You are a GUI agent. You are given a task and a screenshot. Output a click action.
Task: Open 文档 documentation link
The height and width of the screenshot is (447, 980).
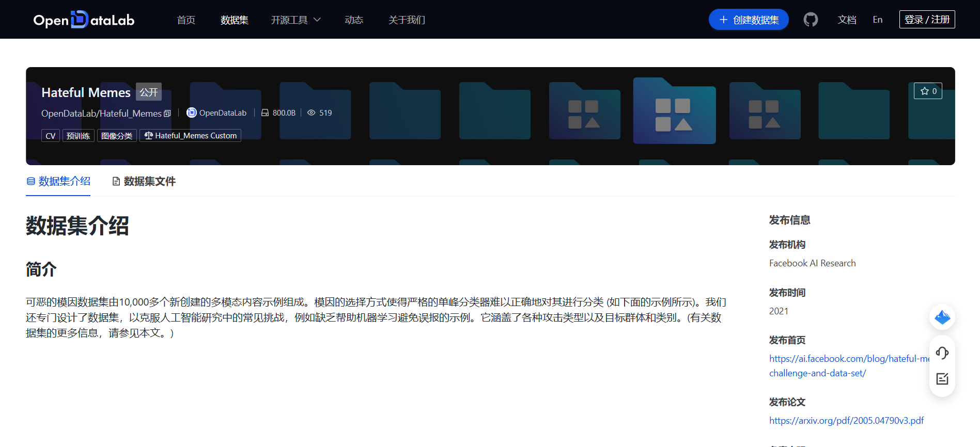point(847,20)
